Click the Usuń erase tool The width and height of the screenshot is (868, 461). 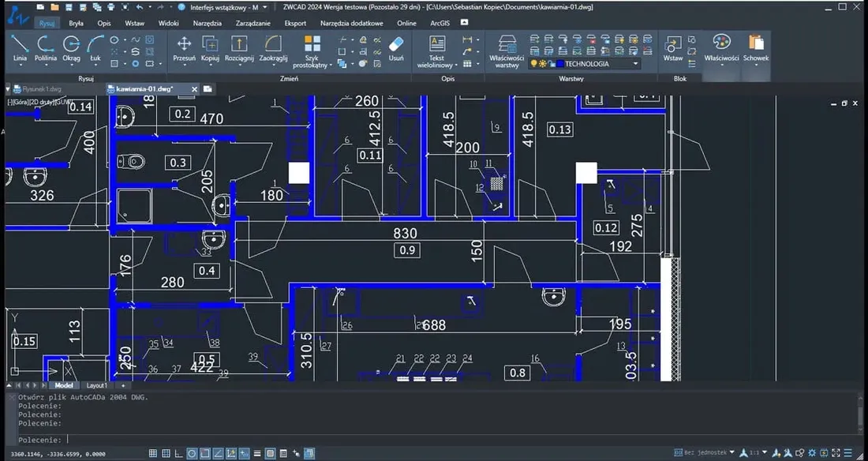click(396, 49)
